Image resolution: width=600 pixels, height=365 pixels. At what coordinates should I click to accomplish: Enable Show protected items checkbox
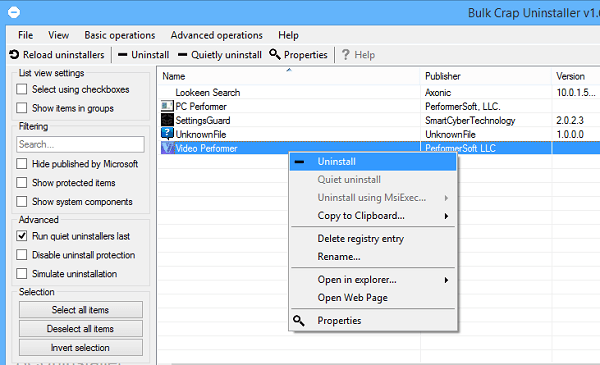coord(22,182)
